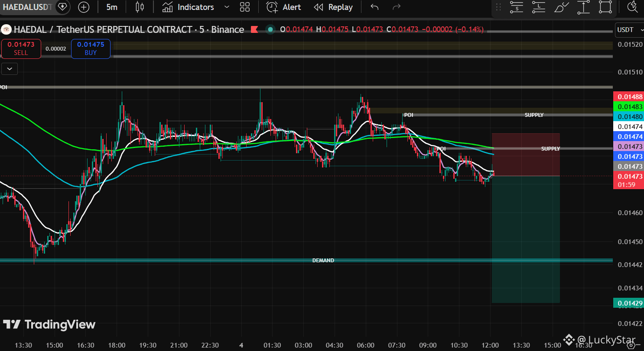Click the compare or add symbol plus icon

(84, 7)
